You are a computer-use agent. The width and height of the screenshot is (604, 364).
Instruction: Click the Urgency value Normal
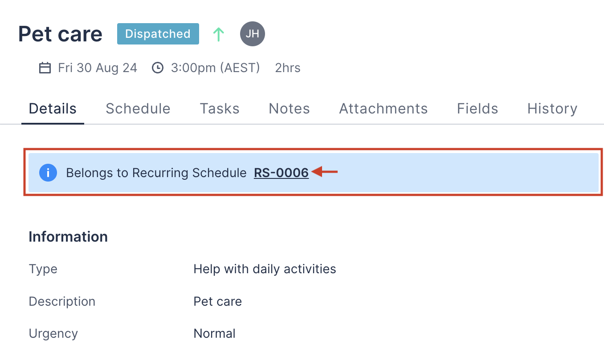point(214,333)
